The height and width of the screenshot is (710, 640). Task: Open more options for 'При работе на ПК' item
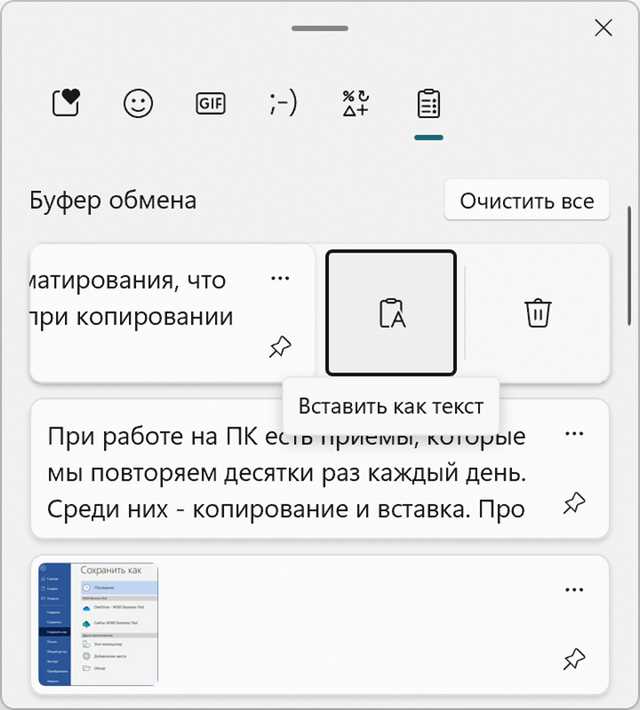click(574, 434)
